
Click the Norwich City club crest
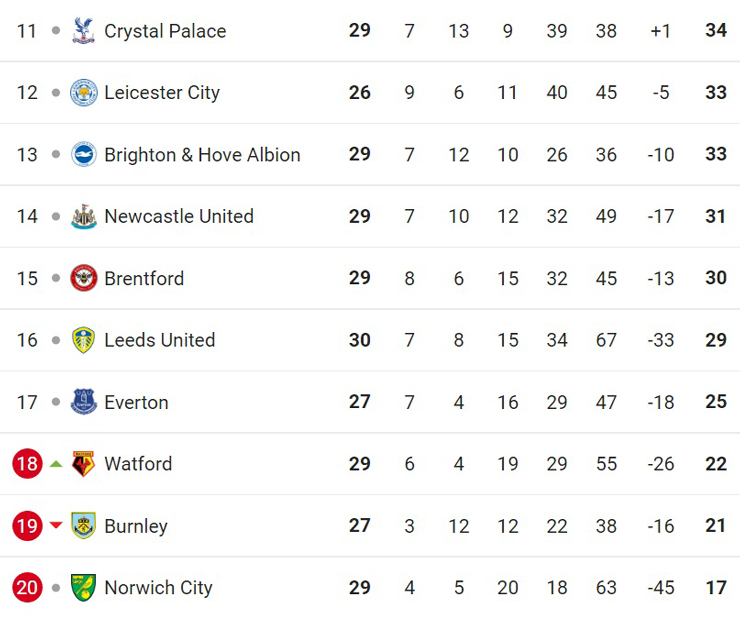(84, 588)
